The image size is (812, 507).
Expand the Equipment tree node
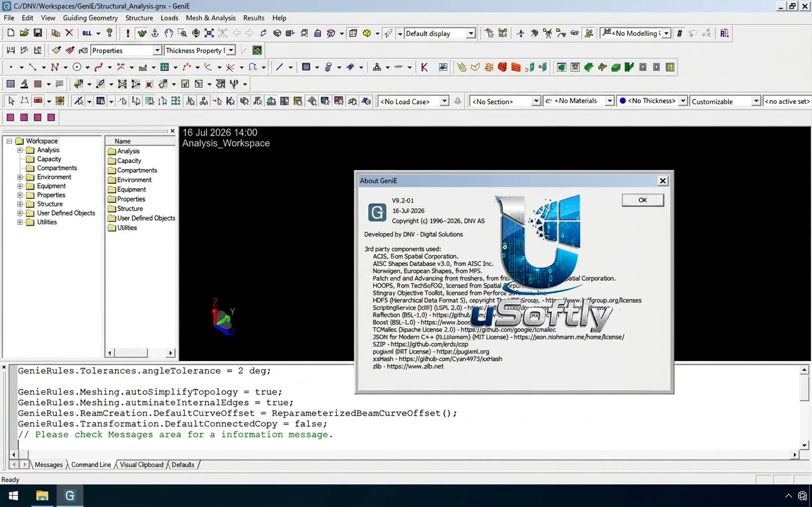[x=20, y=186]
